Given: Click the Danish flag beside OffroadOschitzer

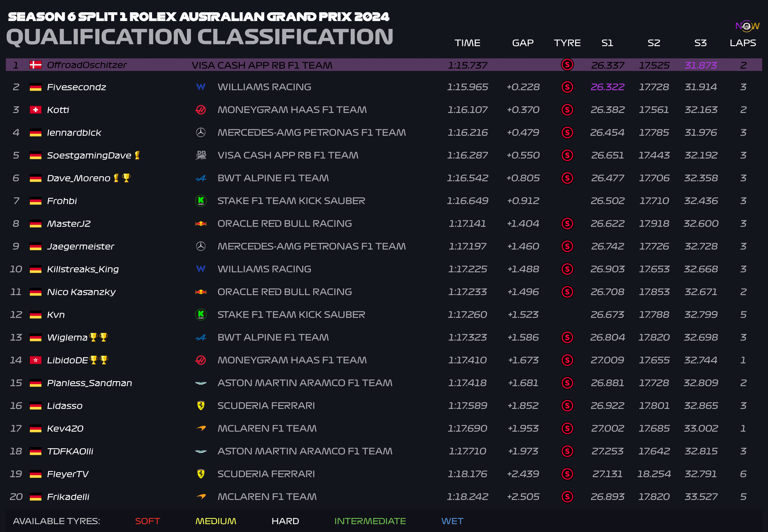Looking at the screenshot, I should 35,65.
